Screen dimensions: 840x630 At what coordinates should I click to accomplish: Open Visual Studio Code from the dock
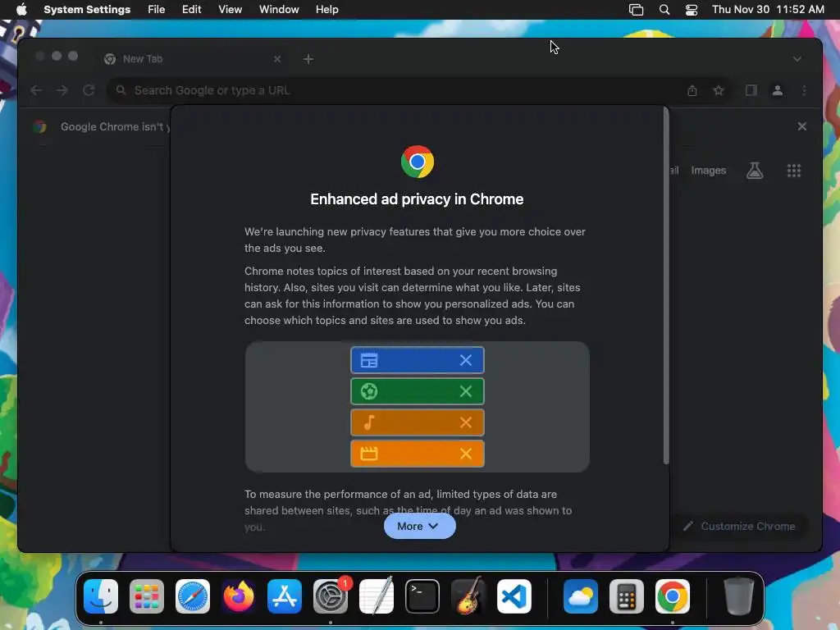point(514,596)
